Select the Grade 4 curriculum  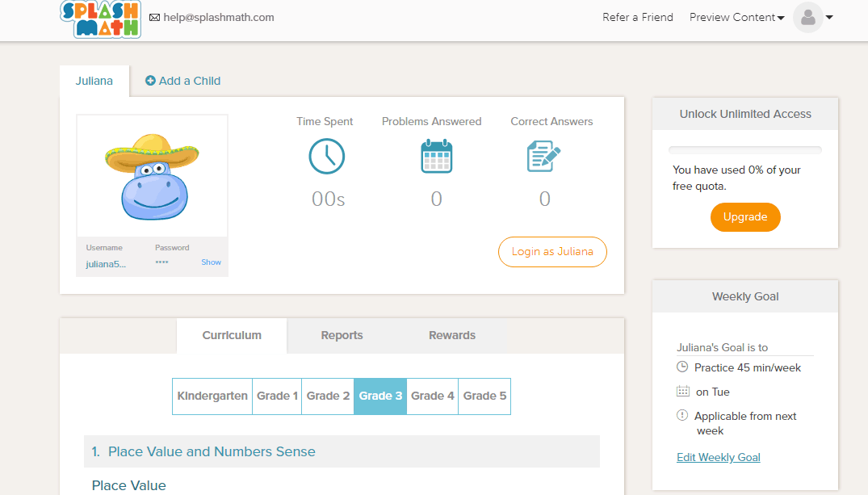tap(432, 396)
